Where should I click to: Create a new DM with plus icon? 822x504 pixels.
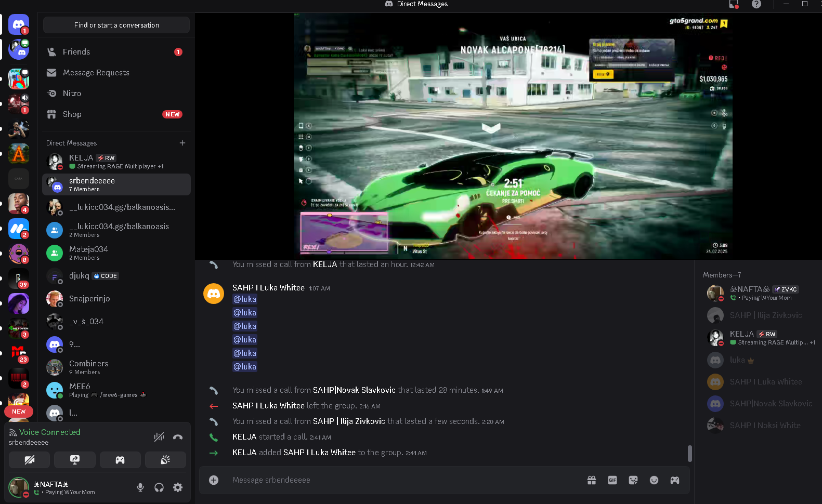[x=182, y=143]
